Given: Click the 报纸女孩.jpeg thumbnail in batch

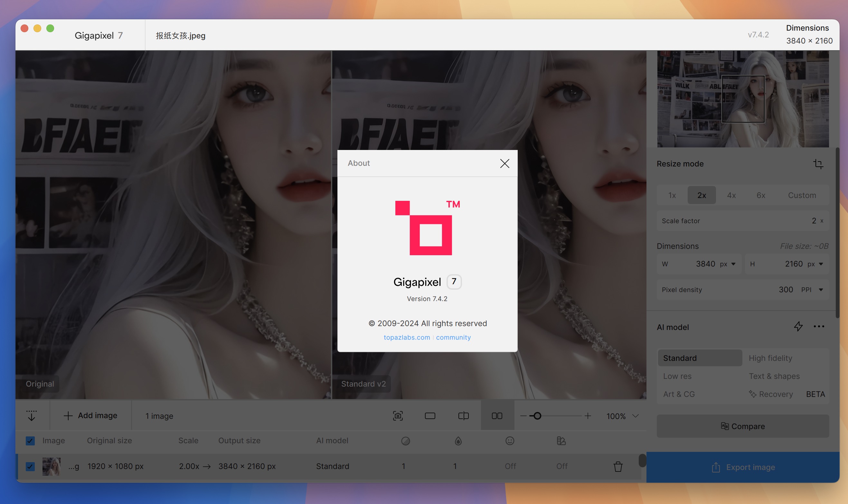Looking at the screenshot, I should [51, 466].
